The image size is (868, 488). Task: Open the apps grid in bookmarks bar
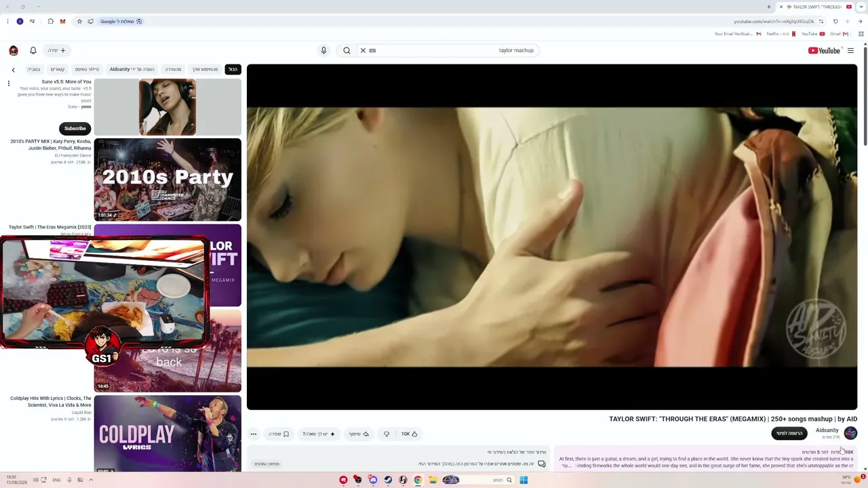[x=861, y=34]
